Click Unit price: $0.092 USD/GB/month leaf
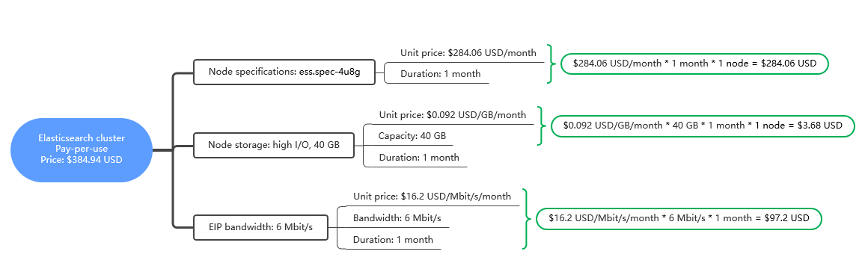 click(452, 115)
